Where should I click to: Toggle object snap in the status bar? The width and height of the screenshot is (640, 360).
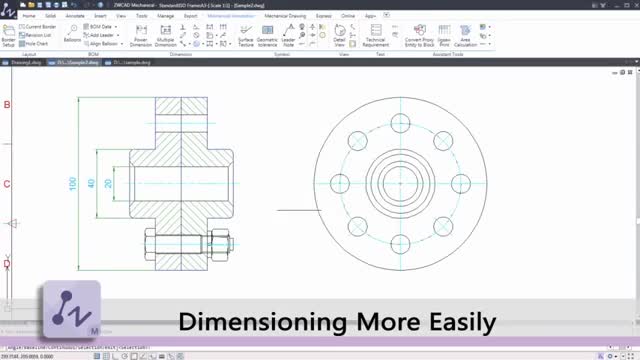click(134, 356)
